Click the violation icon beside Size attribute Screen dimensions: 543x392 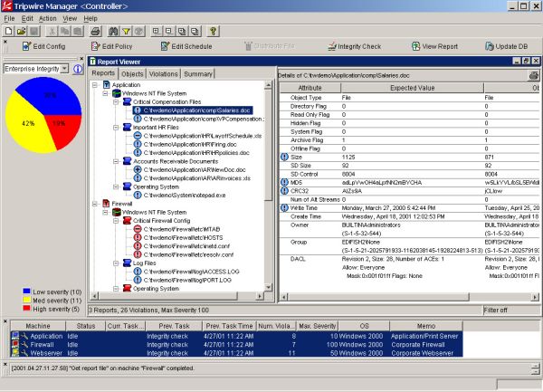pos(284,157)
